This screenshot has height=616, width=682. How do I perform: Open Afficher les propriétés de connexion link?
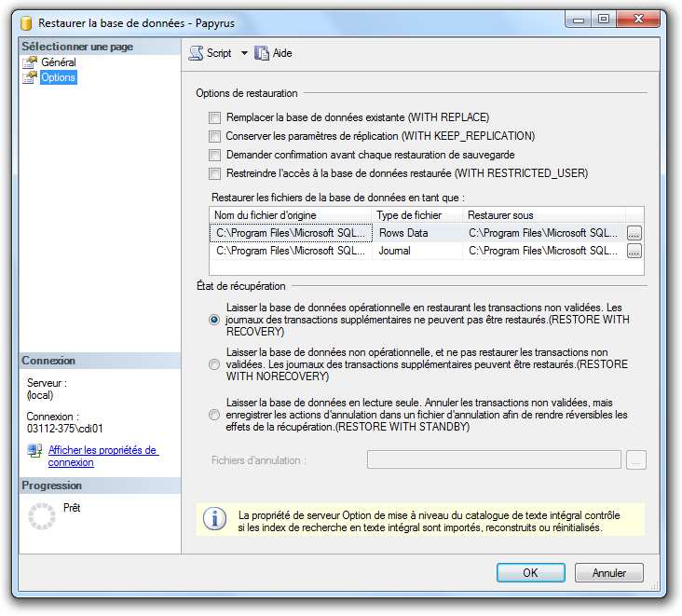tap(102, 456)
